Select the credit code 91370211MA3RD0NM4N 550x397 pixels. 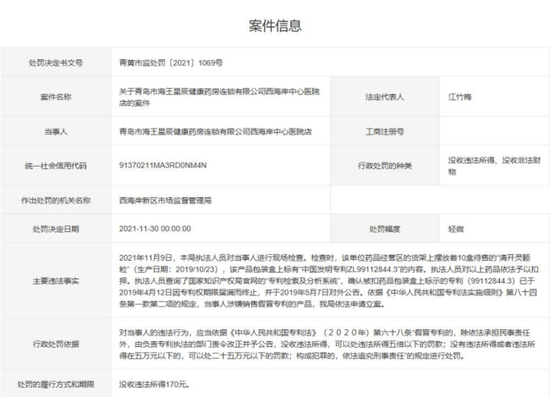[x=162, y=165]
